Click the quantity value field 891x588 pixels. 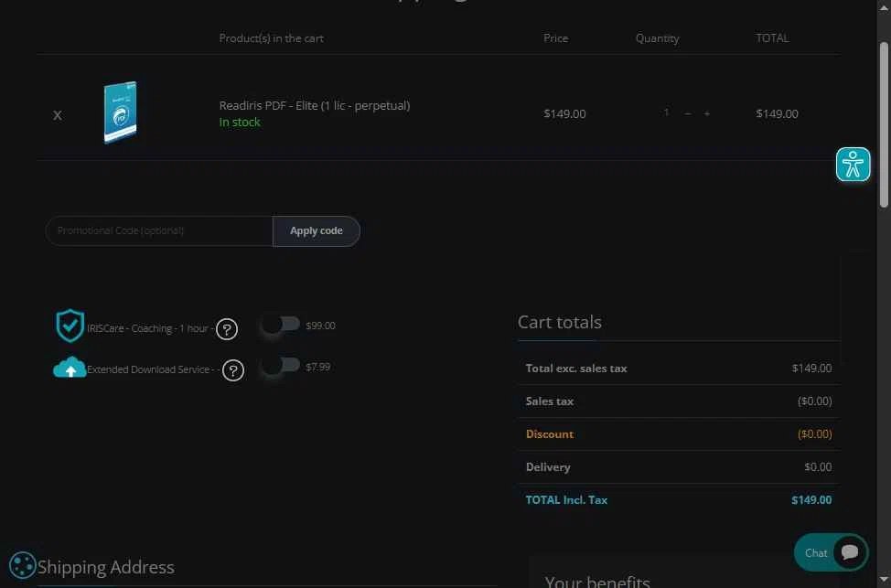[x=666, y=112]
